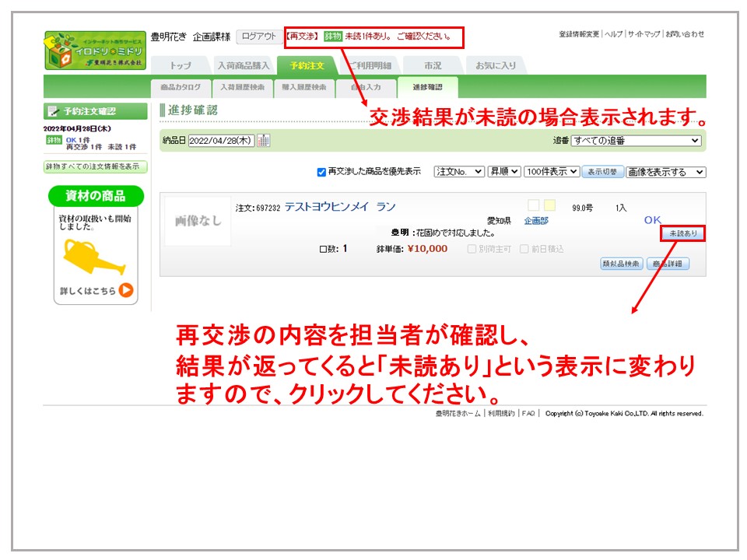Switch to the 入荷商品購入 tab
The image size is (747, 560).
coord(243,65)
